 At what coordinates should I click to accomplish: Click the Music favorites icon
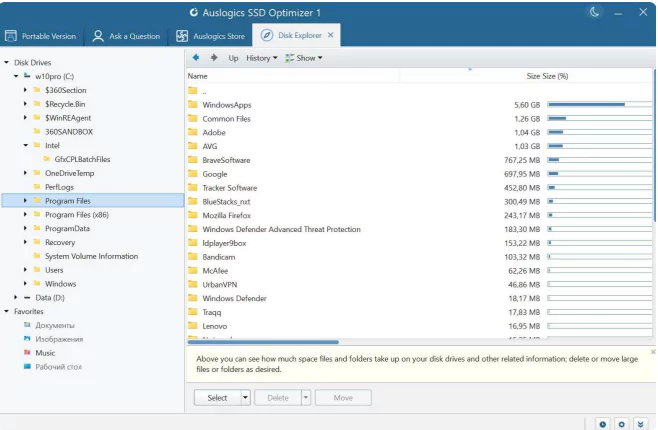coord(27,353)
